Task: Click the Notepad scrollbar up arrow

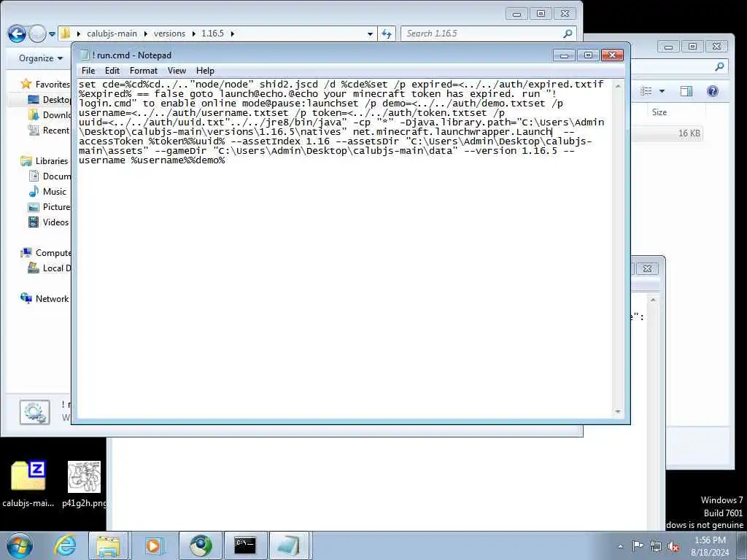Action: click(618, 86)
